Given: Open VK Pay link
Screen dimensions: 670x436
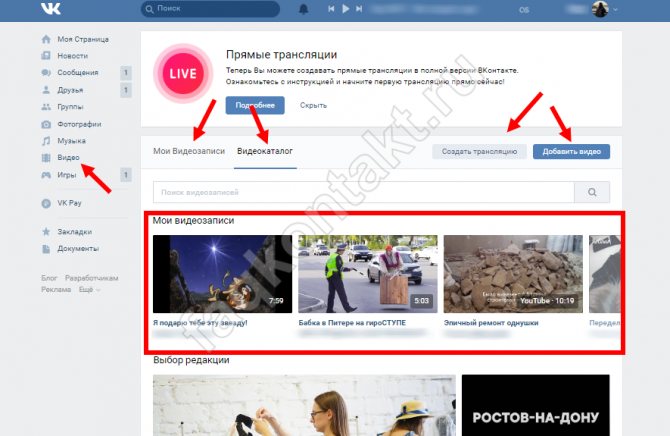Looking at the screenshot, I should pyautogui.click(x=69, y=203).
